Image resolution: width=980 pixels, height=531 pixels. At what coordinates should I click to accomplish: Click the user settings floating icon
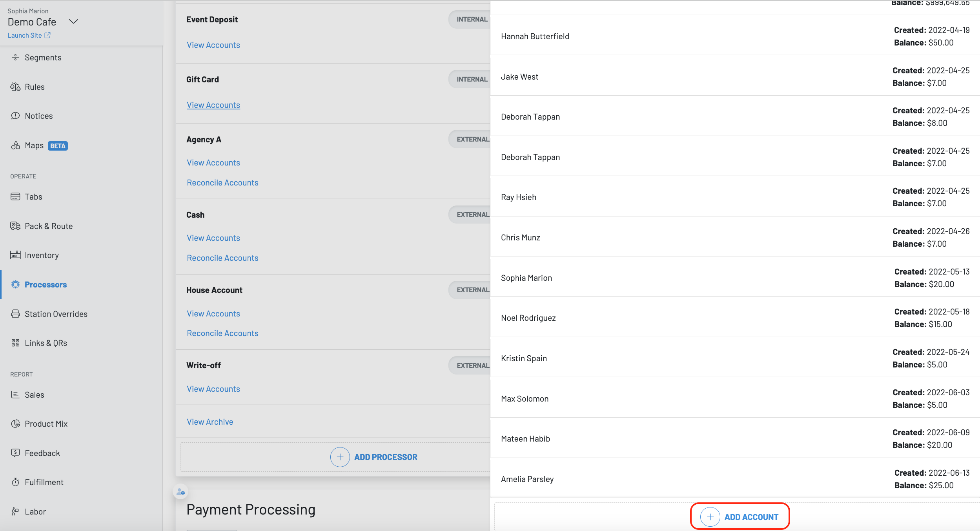tap(180, 491)
